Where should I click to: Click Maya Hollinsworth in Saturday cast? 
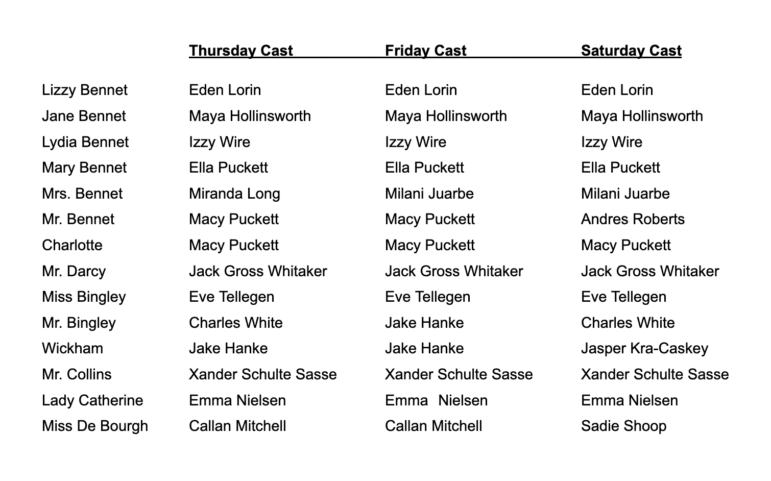[642, 116]
